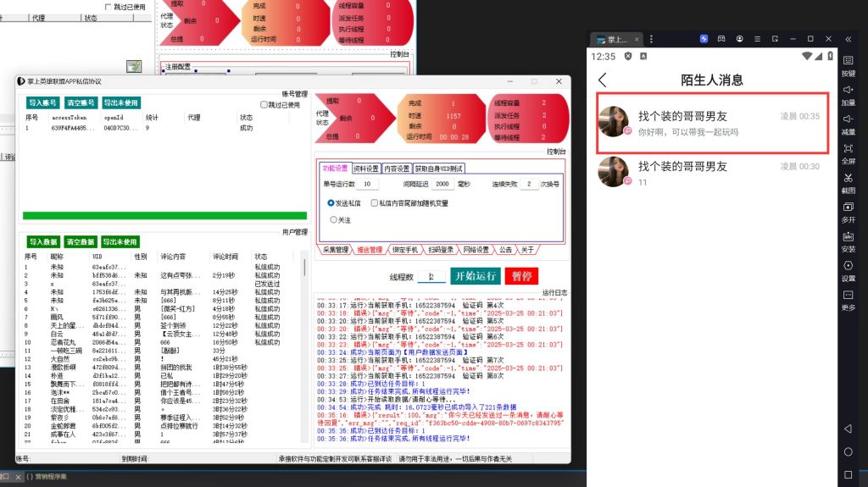Screen dimensions: 868x487
Task: Select the 关注 radio button
Action: (331, 219)
